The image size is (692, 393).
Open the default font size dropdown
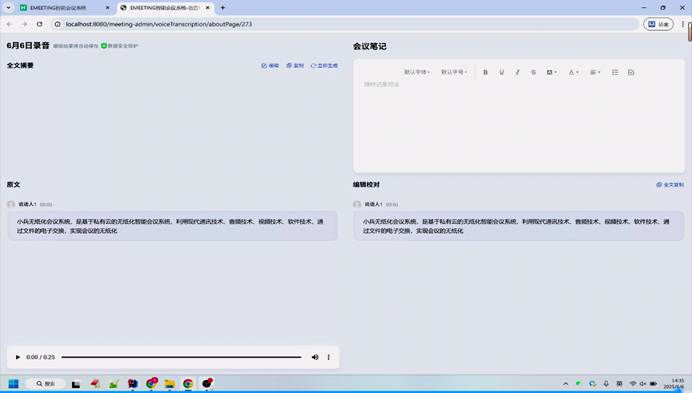coord(454,72)
